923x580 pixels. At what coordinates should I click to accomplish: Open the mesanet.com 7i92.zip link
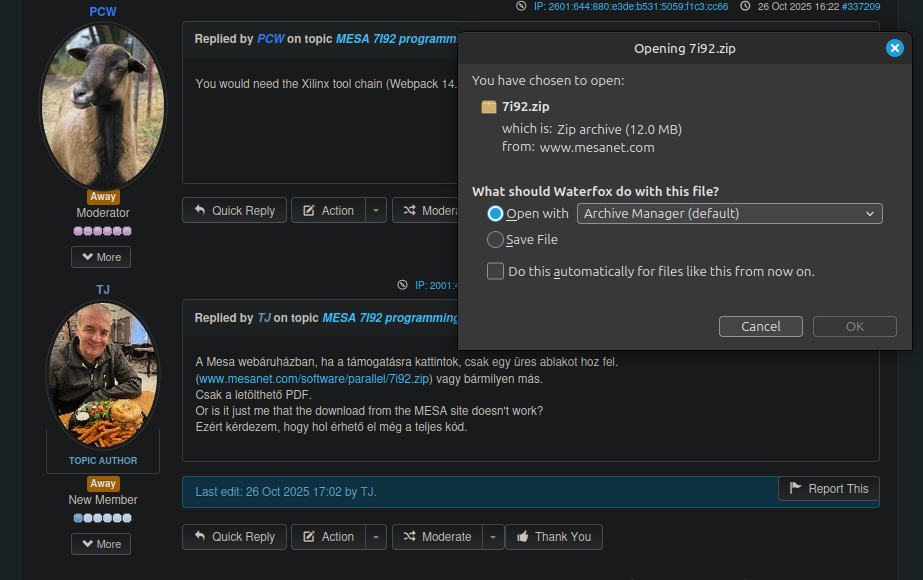click(x=314, y=379)
